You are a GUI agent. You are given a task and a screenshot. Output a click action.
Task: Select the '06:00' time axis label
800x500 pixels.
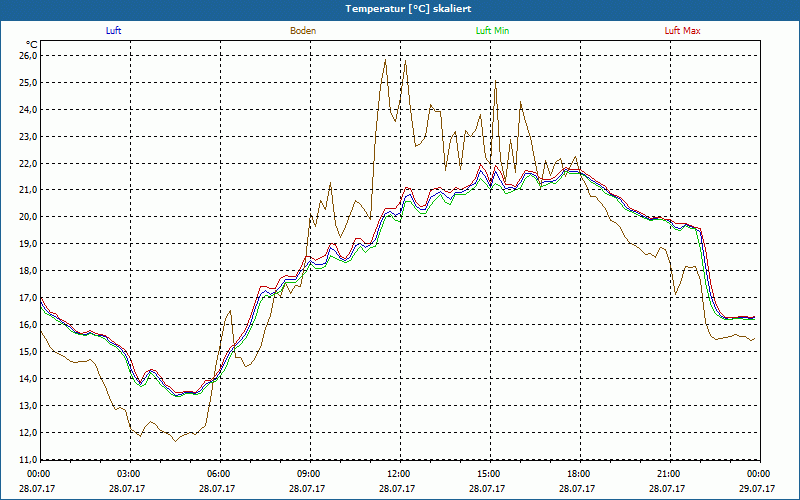tap(217, 474)
